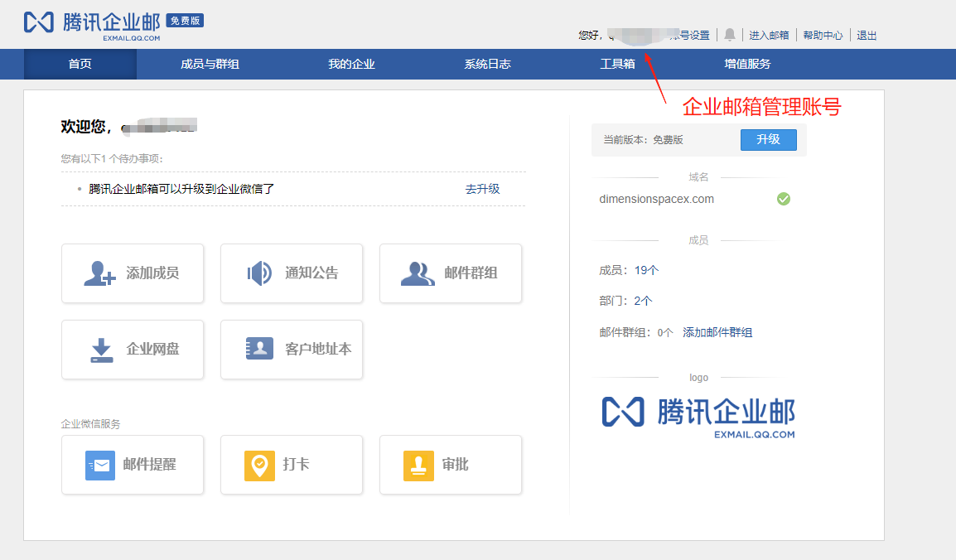Switch to 成员与群组 tab

[x=210, y=64]
